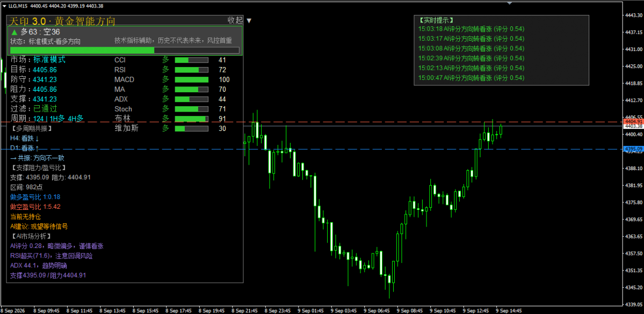Viewport: 644px width, 314px height.
Task: Click the green up-arrow beside 多63
Action: click(14, 32)
